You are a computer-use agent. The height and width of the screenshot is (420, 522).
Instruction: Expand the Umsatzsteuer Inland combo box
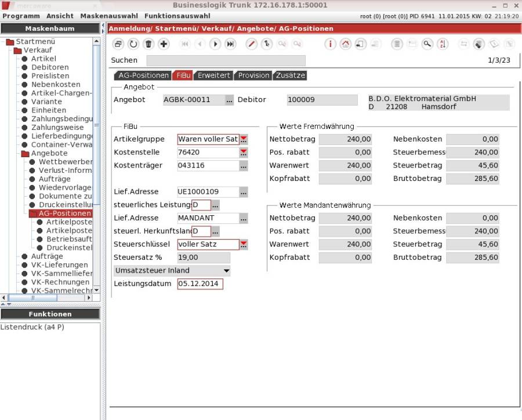226,271
